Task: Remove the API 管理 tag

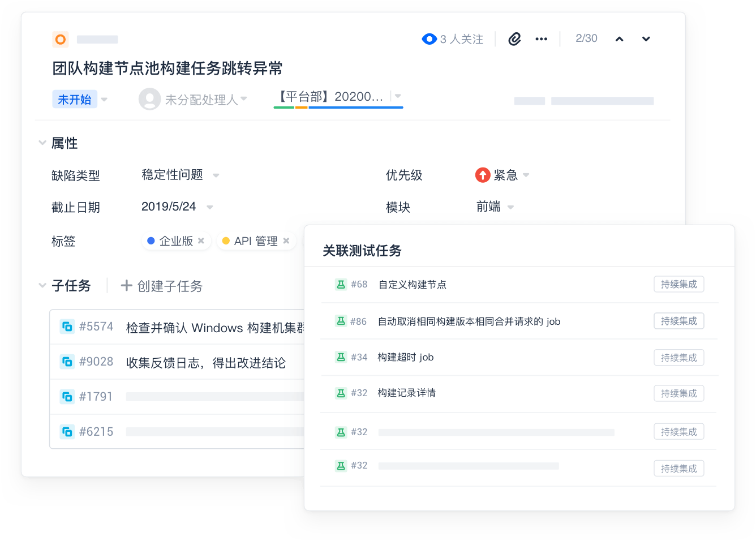Action: (286, 241)
